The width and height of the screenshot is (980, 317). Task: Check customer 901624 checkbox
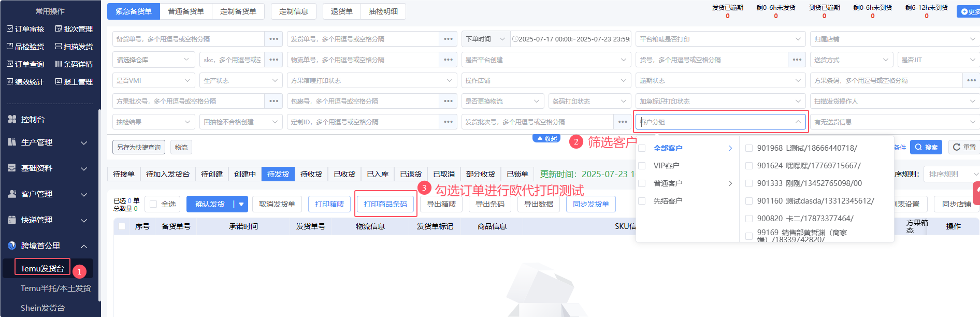[x=748, y=166]
